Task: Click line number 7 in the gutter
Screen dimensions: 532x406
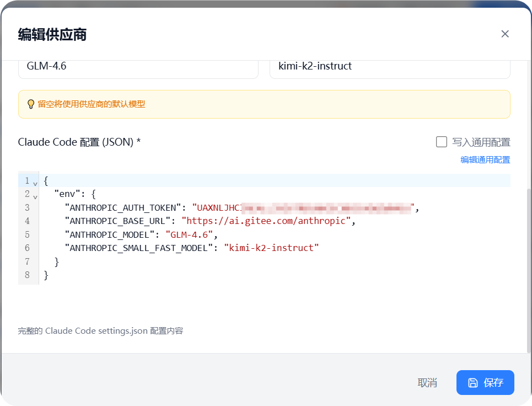Action: [x=27, y=261]
